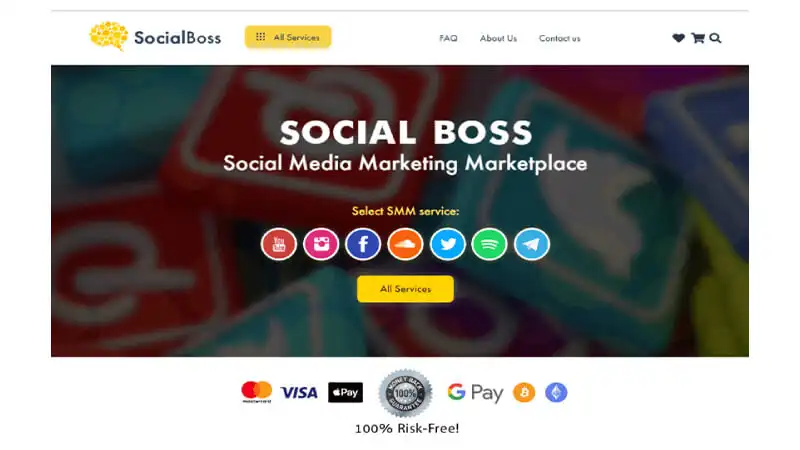800x450 pixels.
Task: Select the Telegram service icon
Action: coord(532,244)
